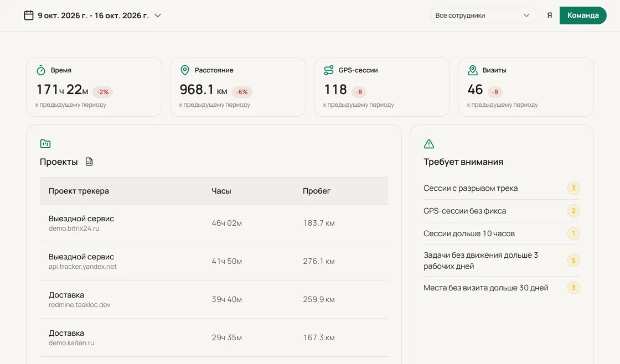Click the projects folder chart icon
Image resolution: width=620 pixels, height=364 pixels.
(45, 143)
